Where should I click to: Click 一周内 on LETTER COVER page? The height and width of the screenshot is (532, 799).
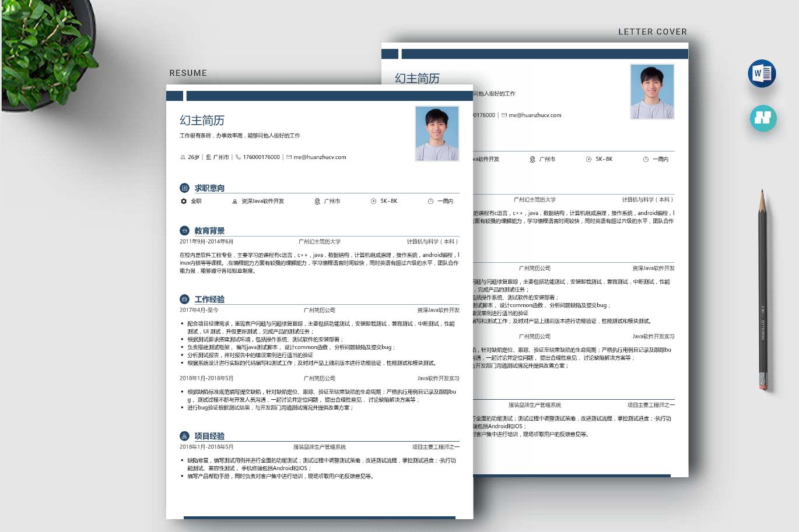[x=660, y=160]
